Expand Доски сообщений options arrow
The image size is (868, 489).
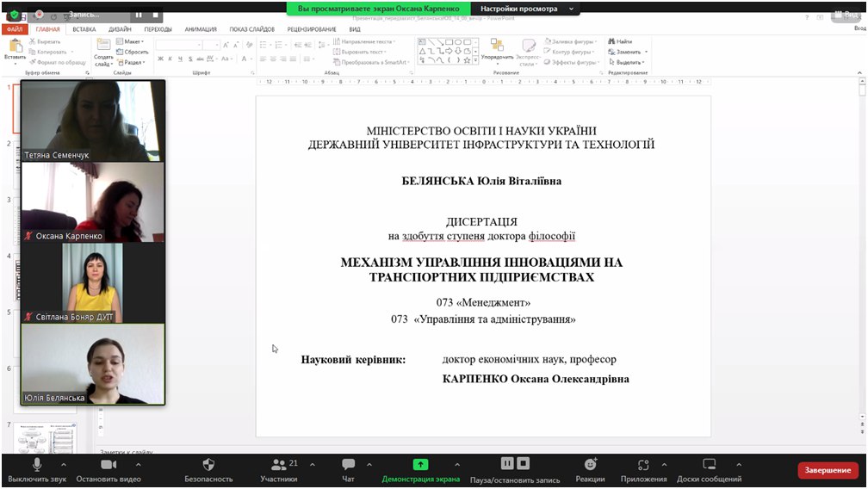739,465
